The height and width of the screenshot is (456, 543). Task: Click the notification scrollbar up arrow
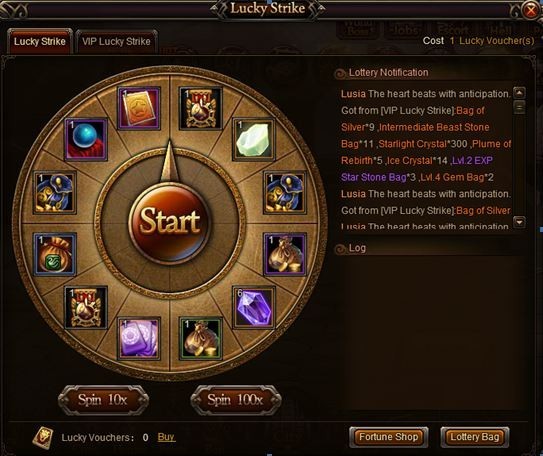click(519, 93)
